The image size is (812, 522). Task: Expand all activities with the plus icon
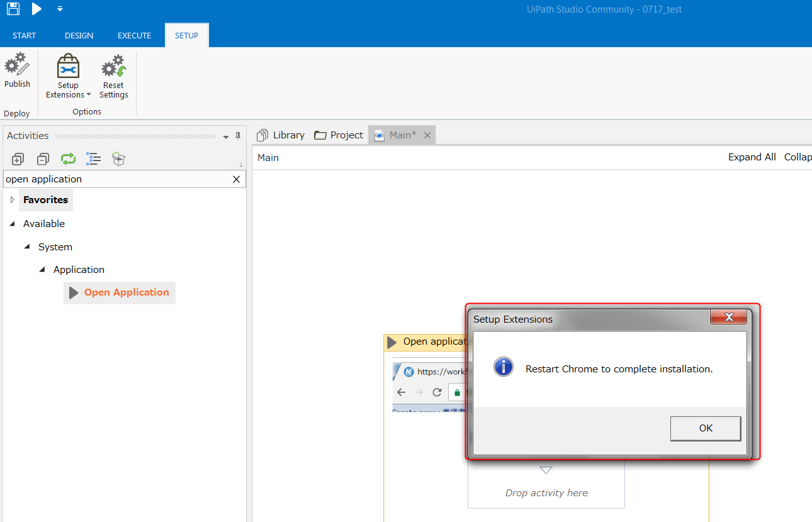click(x=18, y=159)
